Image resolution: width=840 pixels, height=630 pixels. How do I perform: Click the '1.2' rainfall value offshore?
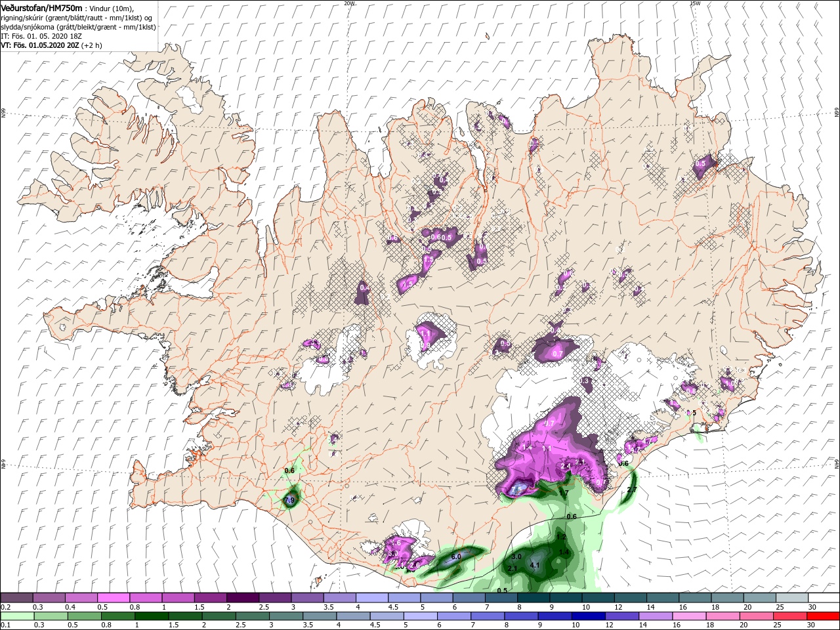[x=561, y=537]
